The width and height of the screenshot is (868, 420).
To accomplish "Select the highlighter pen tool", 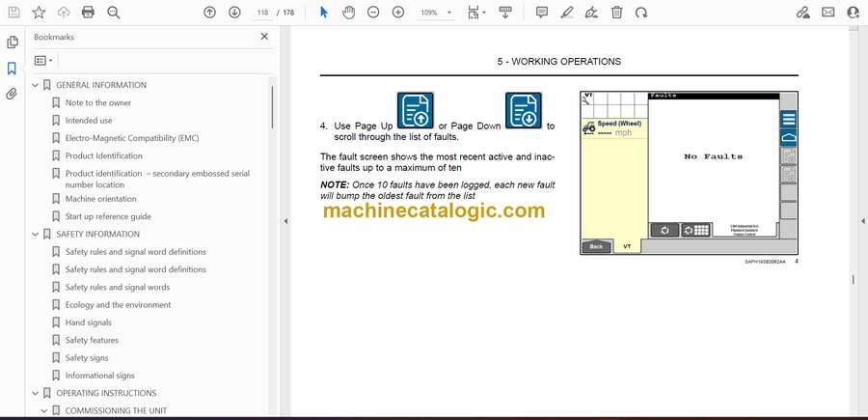I will [567, 13].
